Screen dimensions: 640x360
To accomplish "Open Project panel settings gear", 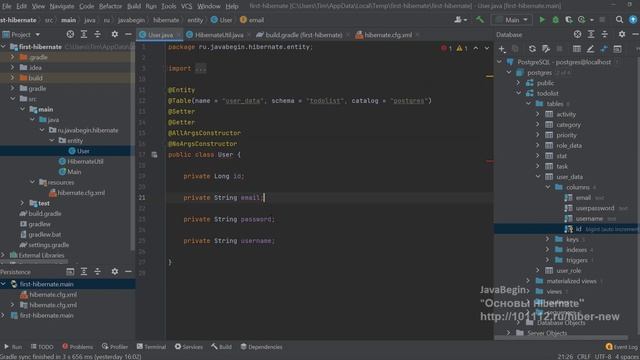I will 115,34.
